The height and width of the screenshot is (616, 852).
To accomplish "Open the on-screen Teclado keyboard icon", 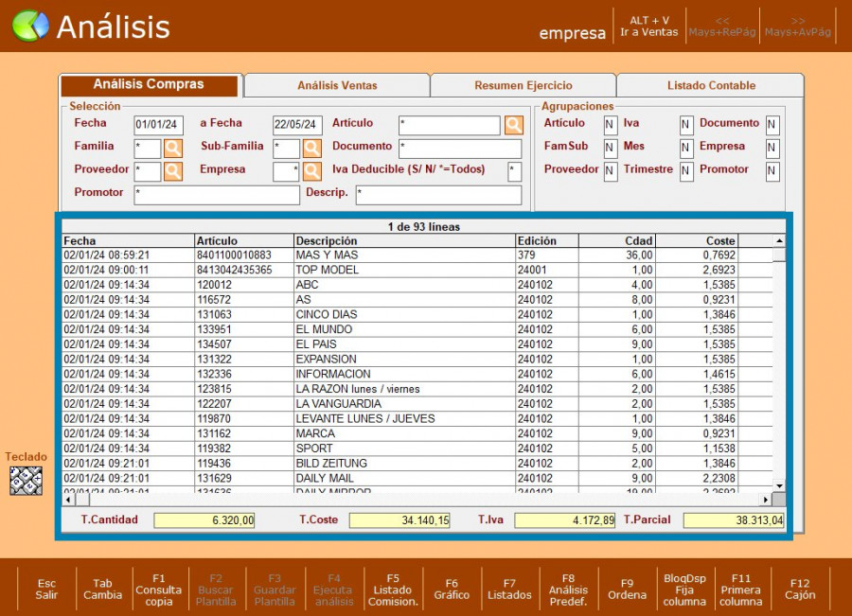I will pos(26,481).
